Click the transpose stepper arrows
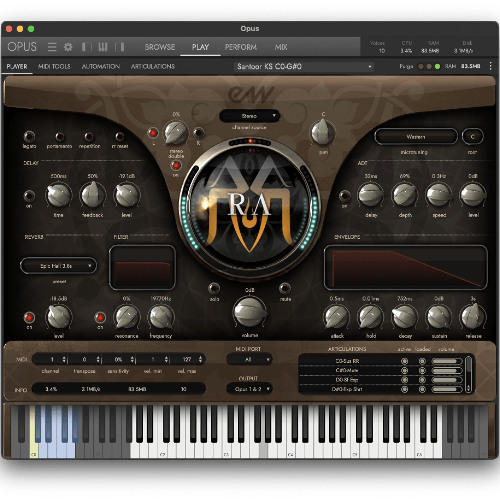This screenshot has width=500, height=500. point(98,359)
